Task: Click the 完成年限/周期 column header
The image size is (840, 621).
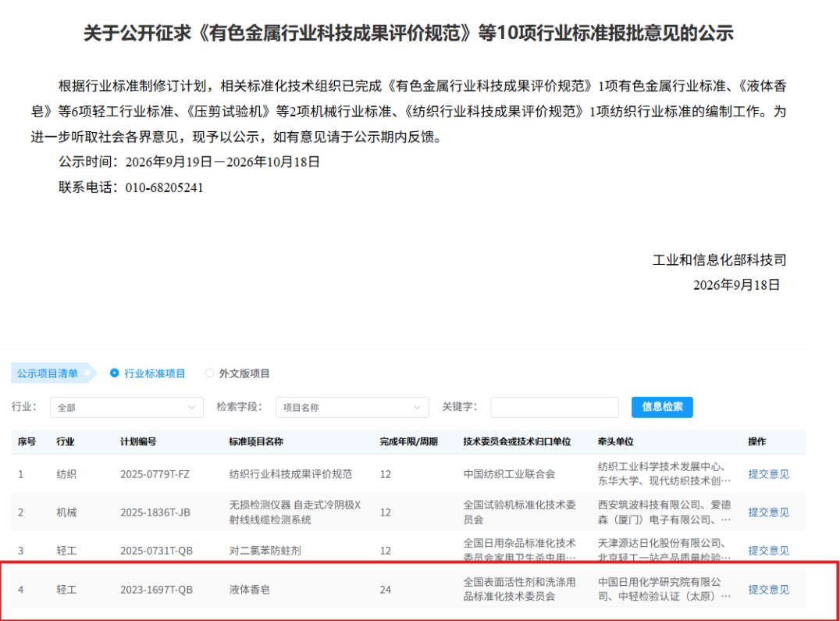Action: pos(409,441)
